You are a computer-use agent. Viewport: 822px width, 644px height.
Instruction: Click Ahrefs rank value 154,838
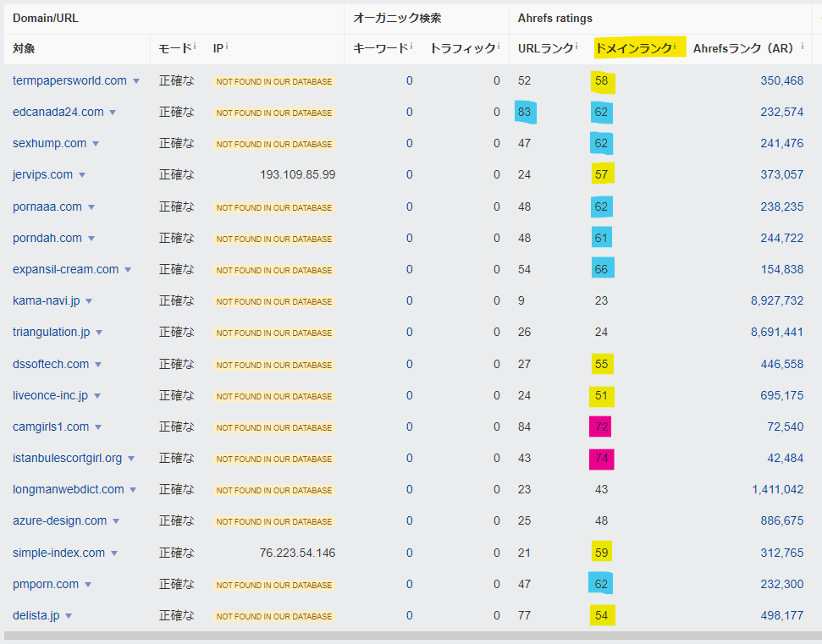[x=781, y=269]
